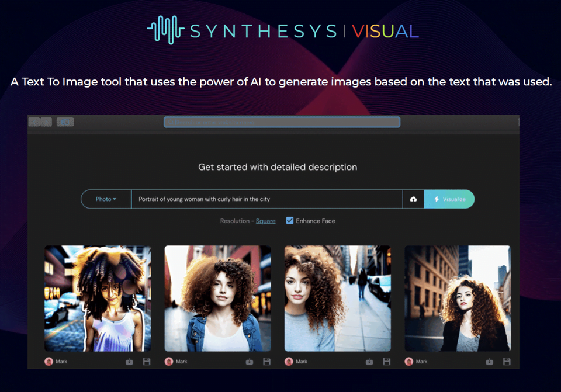The height and width of the screenshot is (392, 561).
Task: Open the first curly-hair portrait thumbnail
Action: coord(97,299)
